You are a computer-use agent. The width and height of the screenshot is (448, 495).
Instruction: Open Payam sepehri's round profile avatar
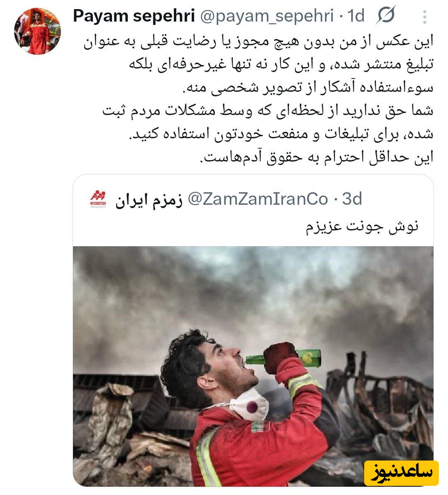[37, 31]
